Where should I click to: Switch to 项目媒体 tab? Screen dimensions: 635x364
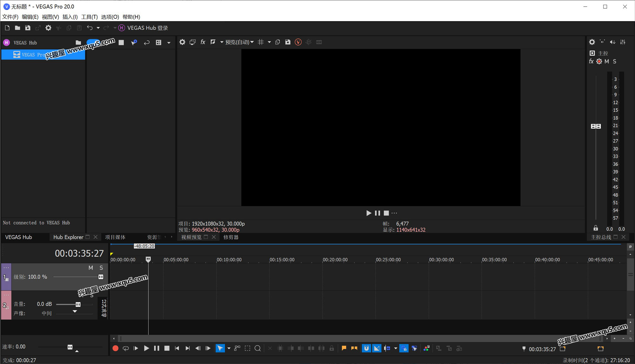tap(115, 237)
